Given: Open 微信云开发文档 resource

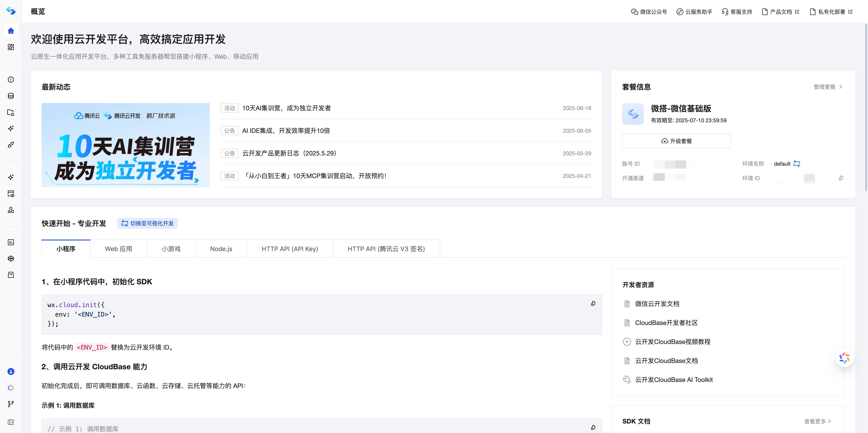Looking at the screenshot, I should click(657, 304).
